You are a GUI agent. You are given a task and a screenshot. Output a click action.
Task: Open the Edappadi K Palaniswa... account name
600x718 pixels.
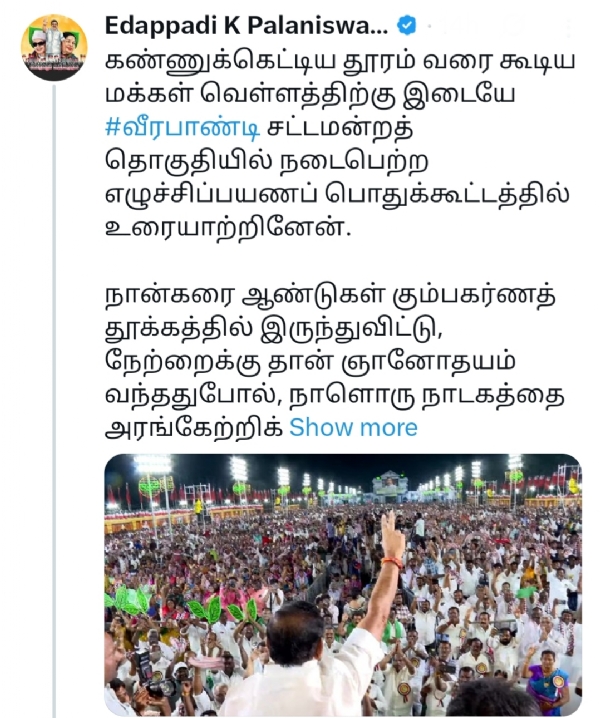click(246, 26)
